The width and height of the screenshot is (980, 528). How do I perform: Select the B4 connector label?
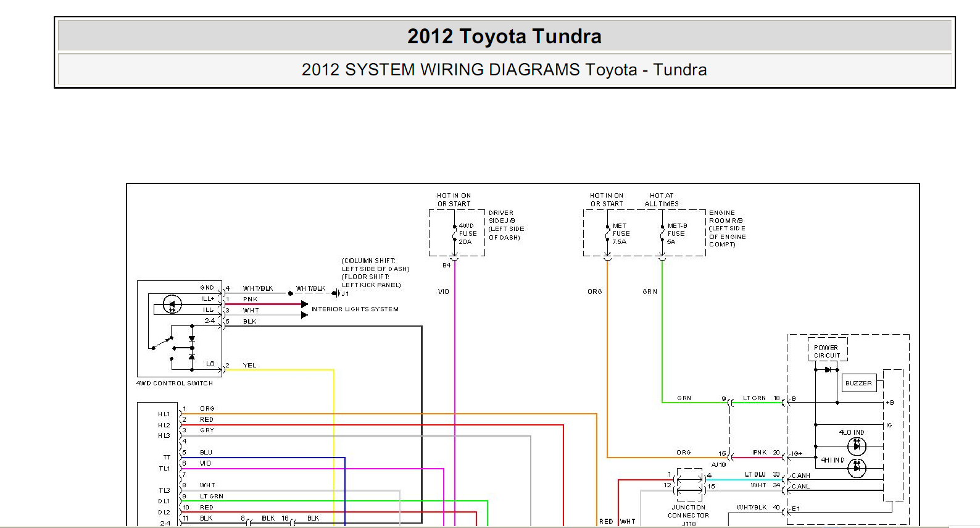click(x=447, y=266)
